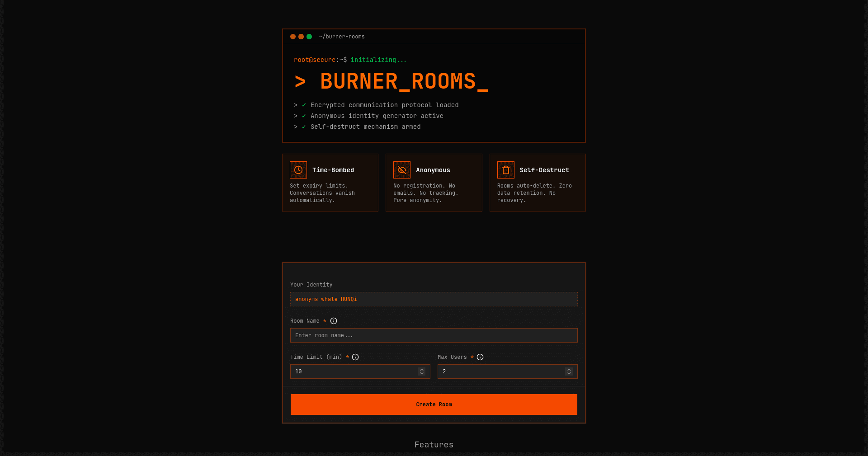Click the Create Room button
Screen dimensions: 868x456
coord(434,404)
